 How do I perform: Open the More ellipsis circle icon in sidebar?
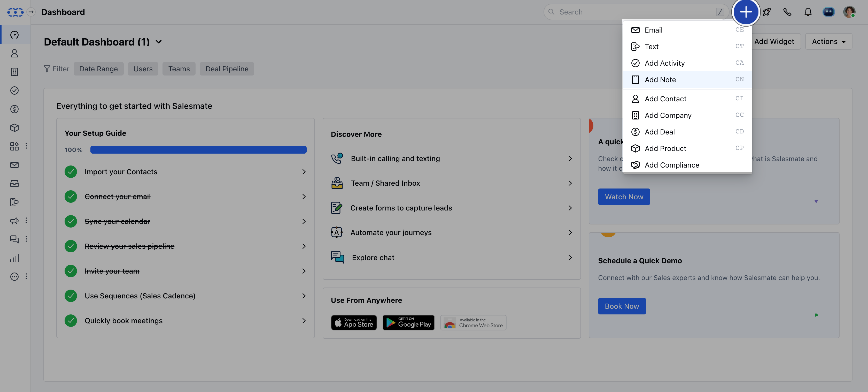(x=14, y=277)
